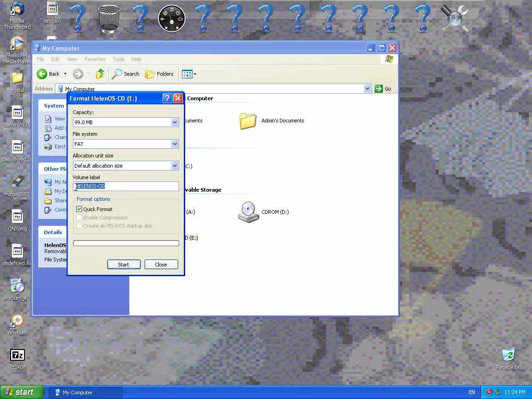Open Mozilla Thunderbird desktop shortcut

click(x=17, y=16)
